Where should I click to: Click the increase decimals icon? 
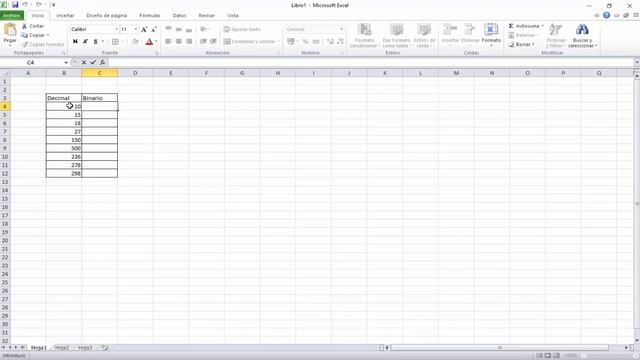(x=330, y=42)
